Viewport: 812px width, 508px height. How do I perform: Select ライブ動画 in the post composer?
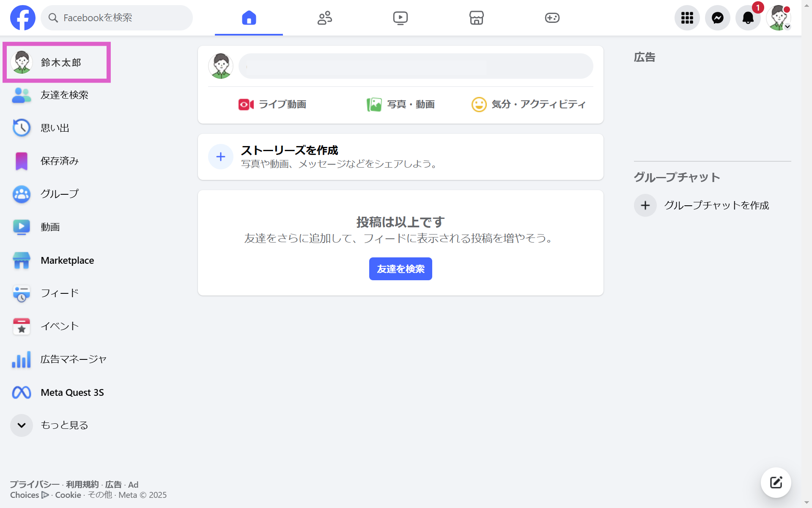[x=272, y=104]
